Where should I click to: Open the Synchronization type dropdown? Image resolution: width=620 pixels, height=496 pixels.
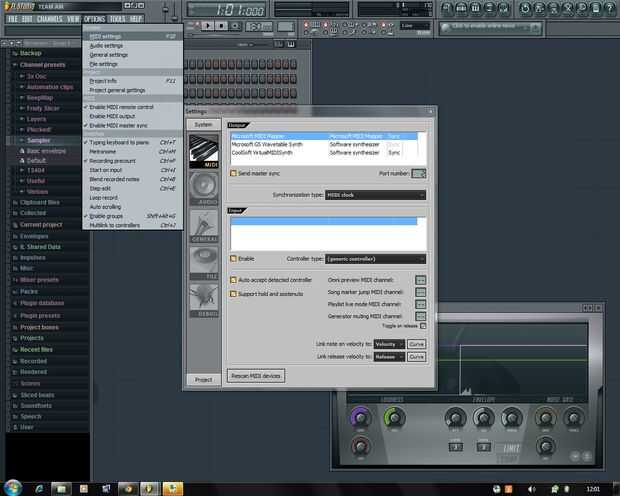click(x=375, y=195)
